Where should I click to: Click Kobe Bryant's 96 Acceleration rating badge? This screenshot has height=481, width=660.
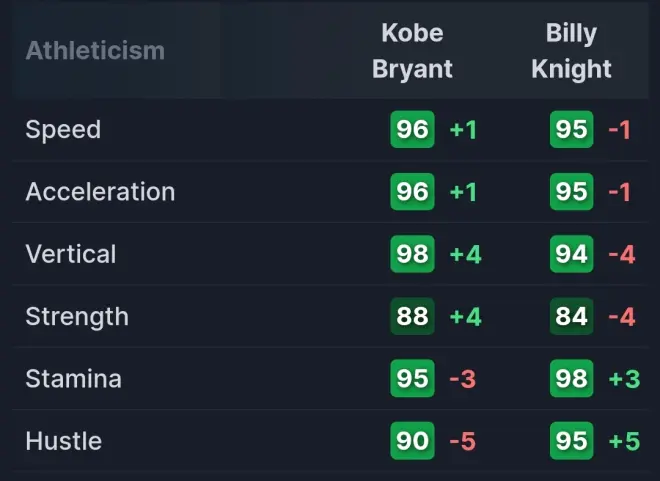412,192
